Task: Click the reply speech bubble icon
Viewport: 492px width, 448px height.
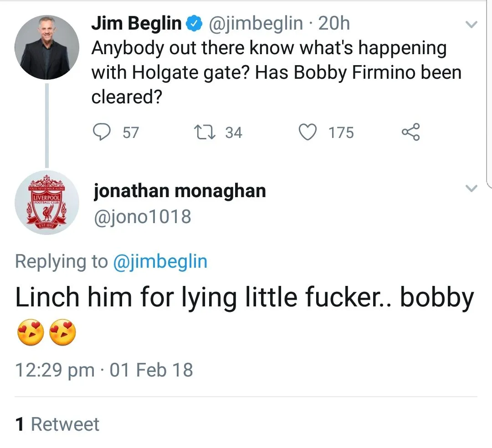Action: point(102,132)
